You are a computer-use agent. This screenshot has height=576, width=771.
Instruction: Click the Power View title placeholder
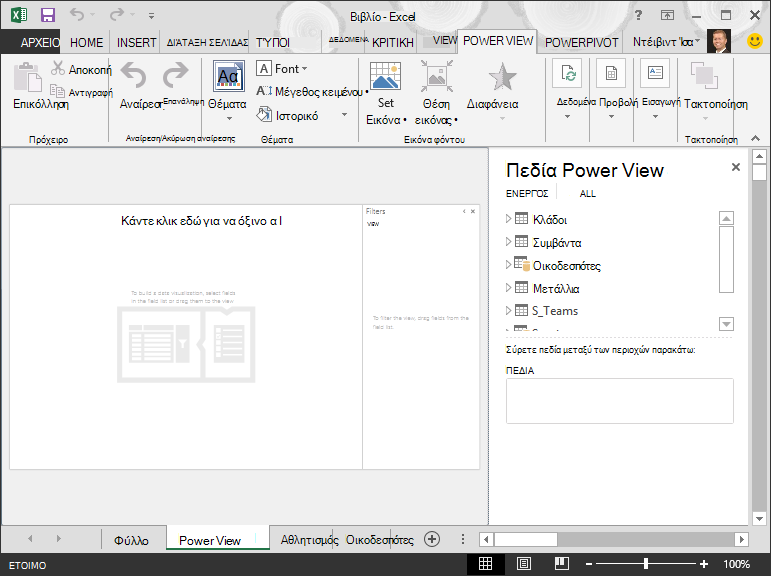[202, 221]
